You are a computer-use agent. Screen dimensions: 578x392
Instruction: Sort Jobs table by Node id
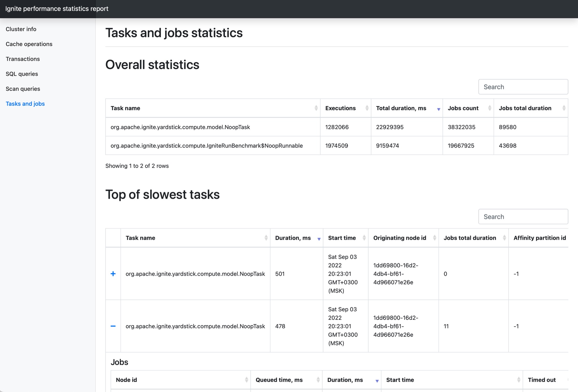click(246, 380)
